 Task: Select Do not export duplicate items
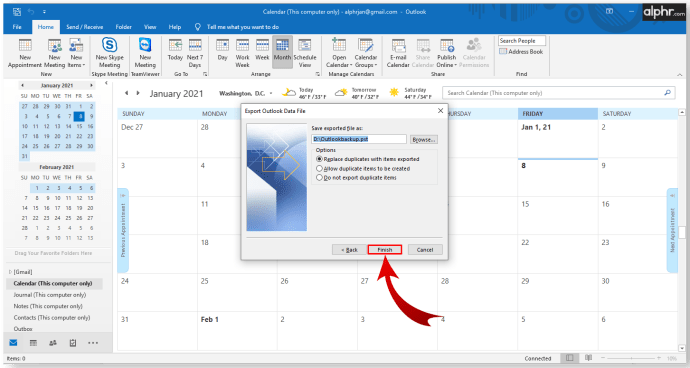(319, 177)
